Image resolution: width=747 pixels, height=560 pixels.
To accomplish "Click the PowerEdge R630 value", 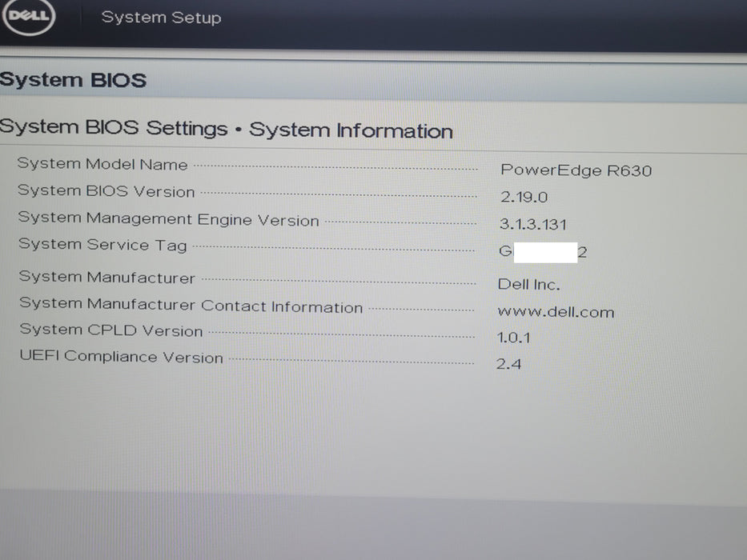I will (576, 170).
